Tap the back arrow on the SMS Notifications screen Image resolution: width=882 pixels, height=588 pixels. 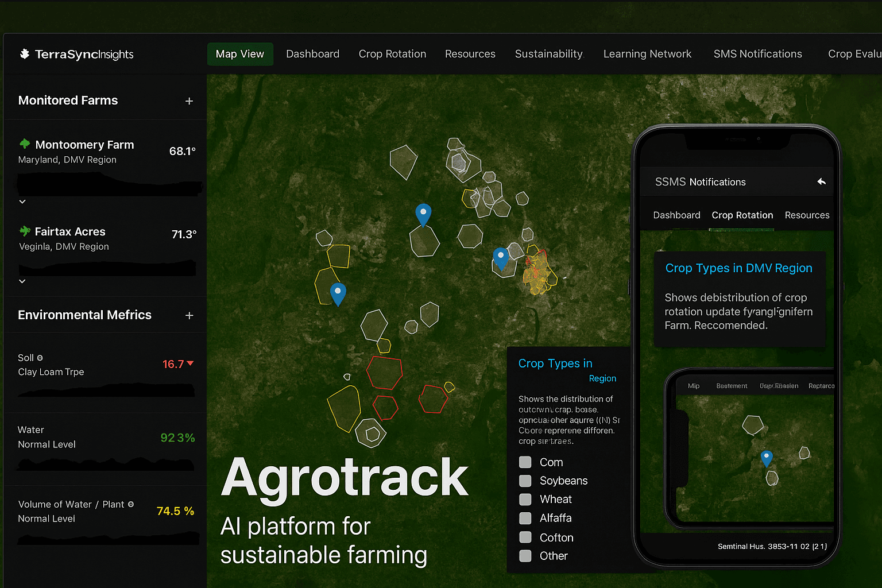pos(821,181)
